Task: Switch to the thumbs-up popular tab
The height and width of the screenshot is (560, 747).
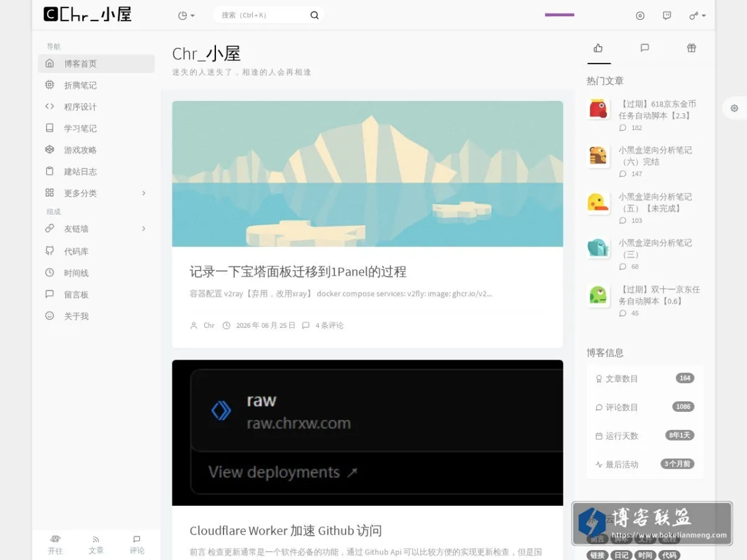Action: click(x=598, y=48)
